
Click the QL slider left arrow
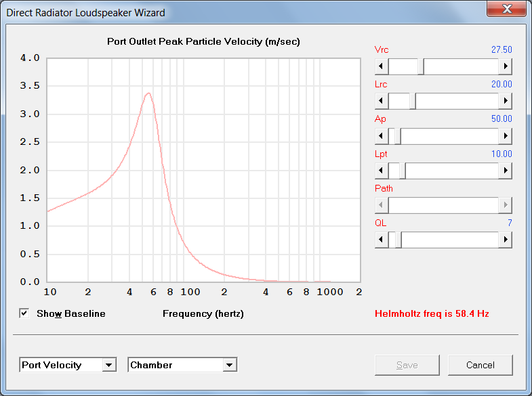[x=382, y=240]
